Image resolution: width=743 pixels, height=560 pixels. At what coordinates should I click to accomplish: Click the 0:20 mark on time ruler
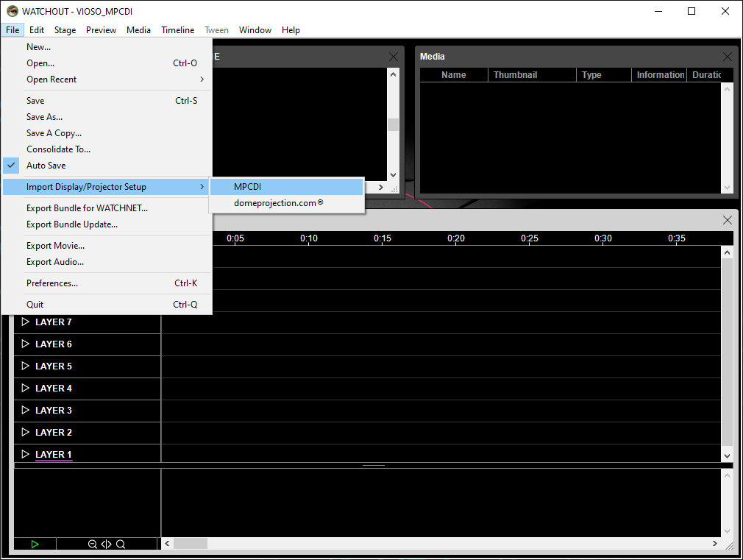pyautogui.click(x=456, y=238)
